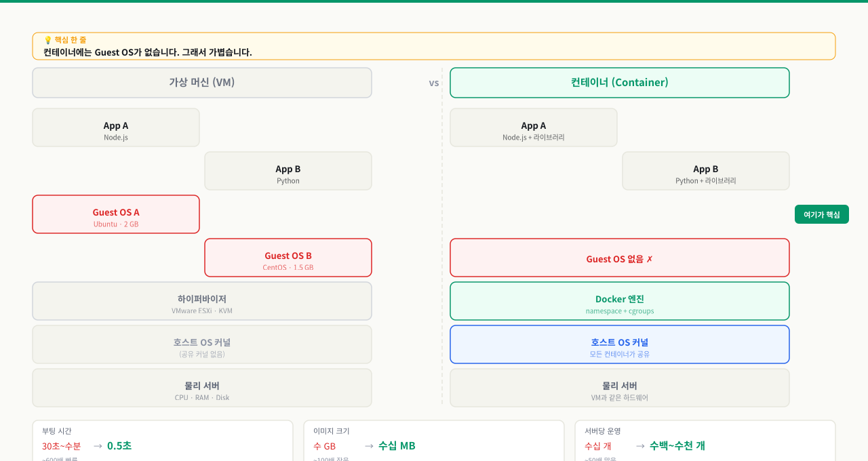Image resolution: width=868 pixels, height=461 pixels.
Task: Click the ✗ mark in Guest OS 없음
Action: tap(650, 259)
